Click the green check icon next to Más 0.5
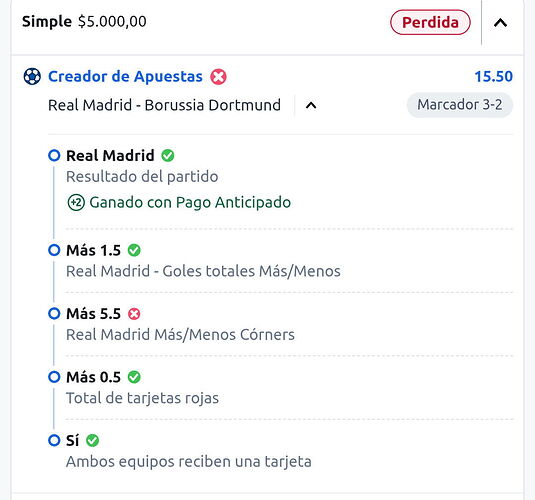The height and width of the screenshot is (500, 535). pyautogui.click(x=134, y=377)
